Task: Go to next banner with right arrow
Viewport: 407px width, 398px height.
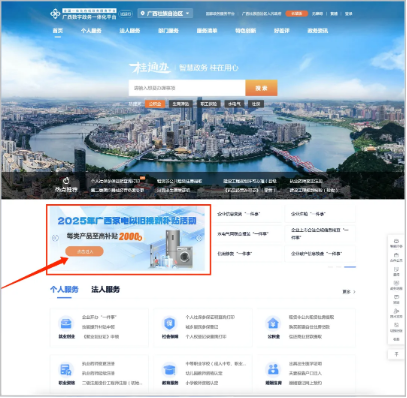Action: point(199,238)
